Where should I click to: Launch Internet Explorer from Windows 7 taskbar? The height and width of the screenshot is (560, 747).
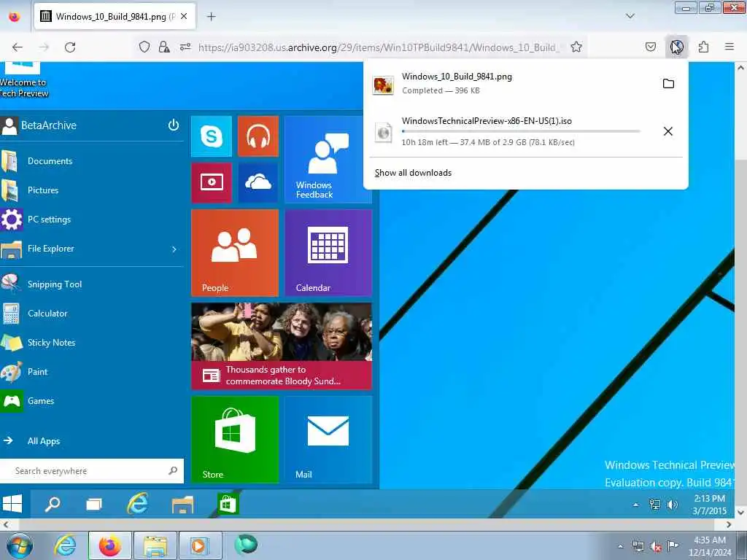pyautogui.click(x=65, y=545)
